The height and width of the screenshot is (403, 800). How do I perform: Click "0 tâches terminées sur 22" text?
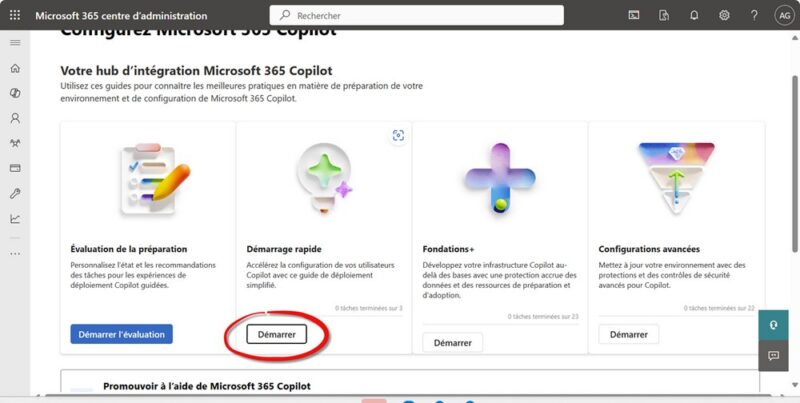tap(719, 308)
